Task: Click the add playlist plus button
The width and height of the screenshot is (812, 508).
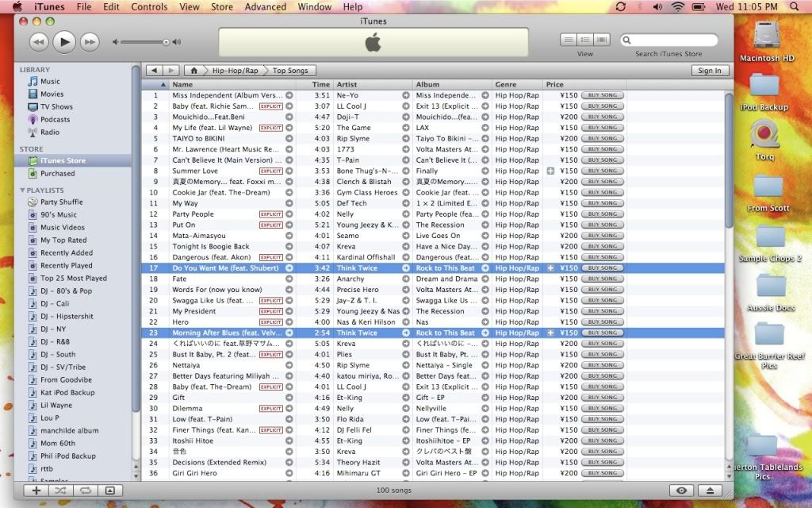Action: click(36, 491)
